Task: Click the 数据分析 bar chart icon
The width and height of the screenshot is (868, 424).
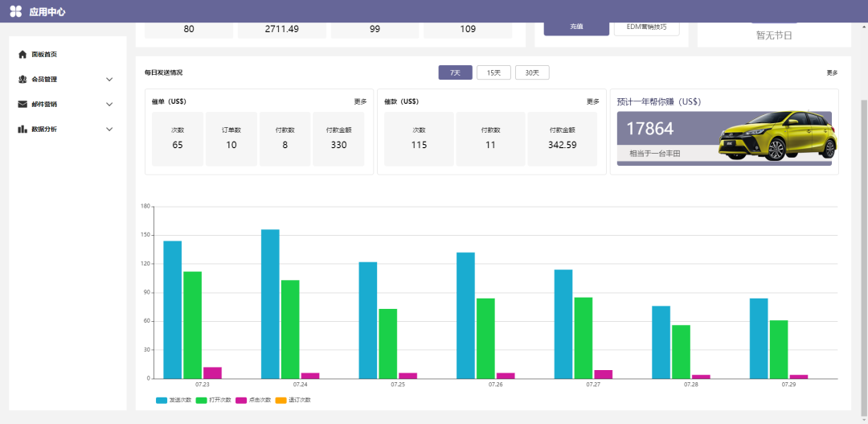Action: click(x=23, y=130)
